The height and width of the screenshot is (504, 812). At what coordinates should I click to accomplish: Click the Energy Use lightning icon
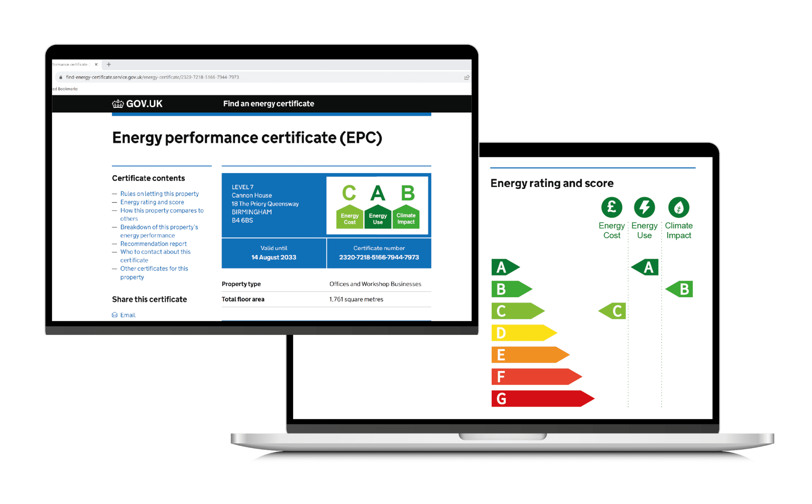(644, 207)
